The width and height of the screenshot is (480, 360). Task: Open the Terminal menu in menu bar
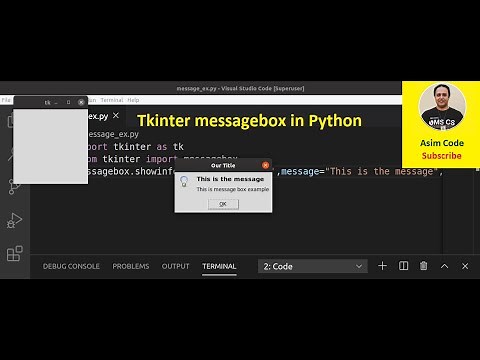coord(112,100)
